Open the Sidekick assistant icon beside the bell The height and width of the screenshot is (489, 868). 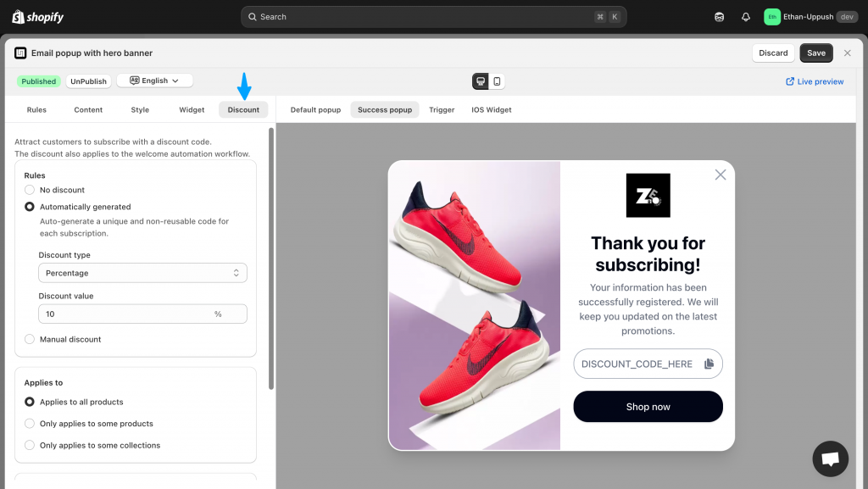click(x=719, y=17)
